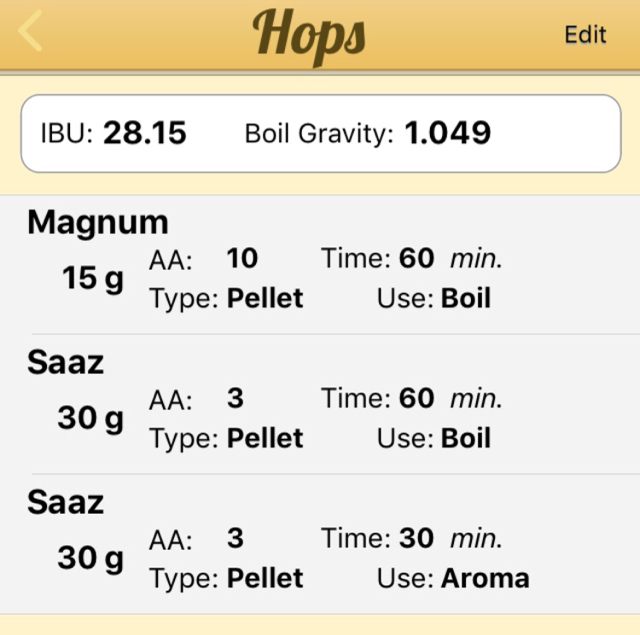Viewport: 640px width, 635px height.
Task: Open the Saaz 60 min Boil entry
Action: (x=320, y=404)
